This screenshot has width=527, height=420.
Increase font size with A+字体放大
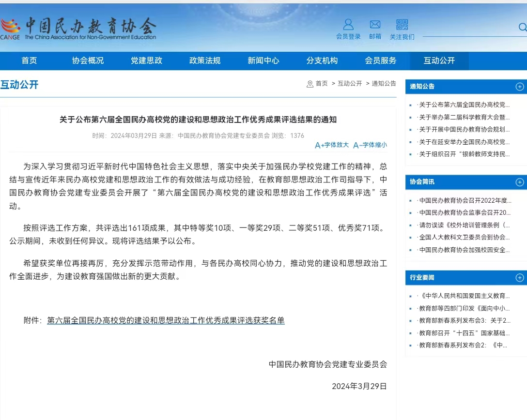click(332, 145)
